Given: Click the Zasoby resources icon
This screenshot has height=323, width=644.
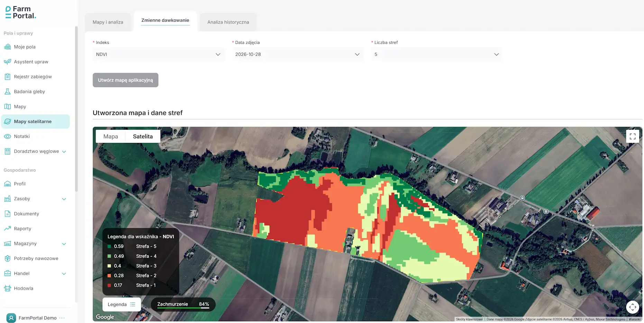Looking at the screenshot, I should click(x=7, y=199).
